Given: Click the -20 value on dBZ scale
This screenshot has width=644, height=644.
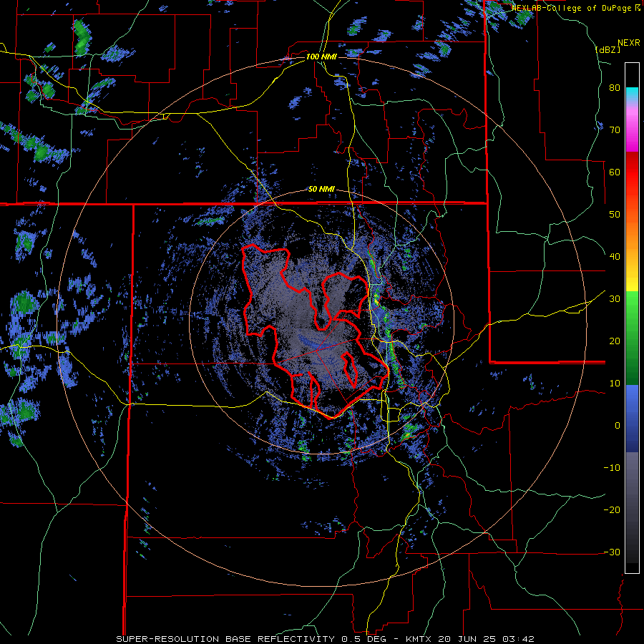Looking at the screenshot, I should [x=612, y=510].
